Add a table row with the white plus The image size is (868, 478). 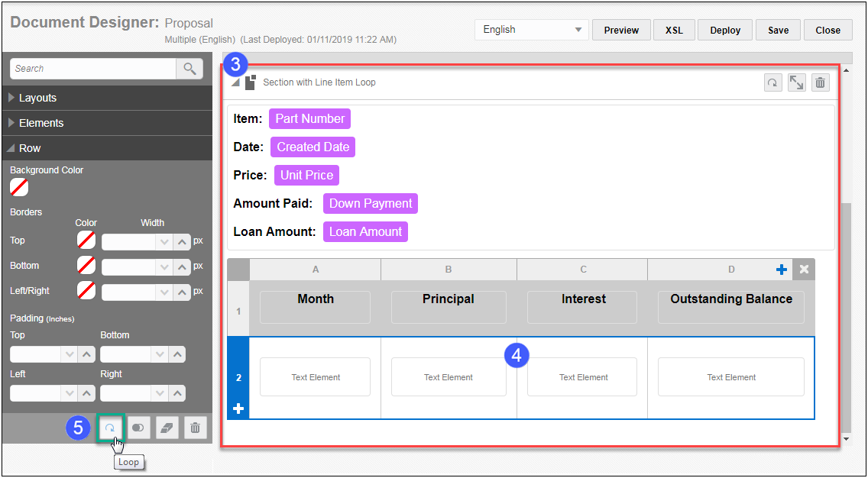(x=238, y=409)
